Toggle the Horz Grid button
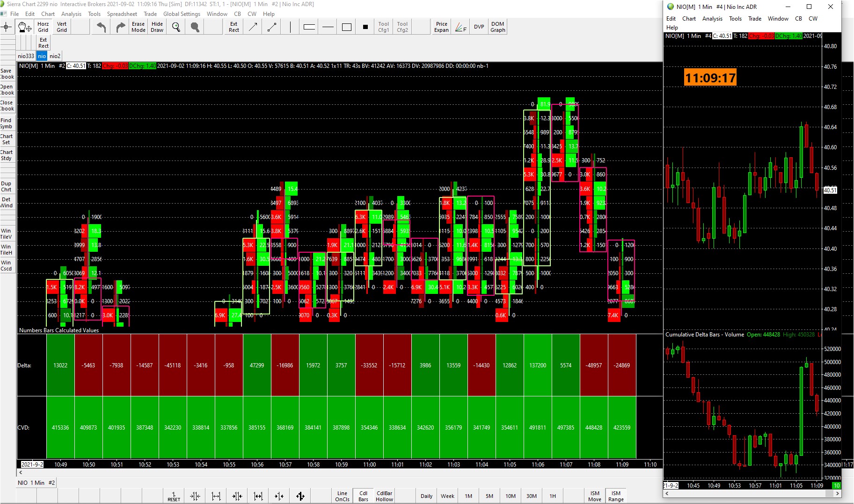This screenshot has width=854, height=504. 43,27
